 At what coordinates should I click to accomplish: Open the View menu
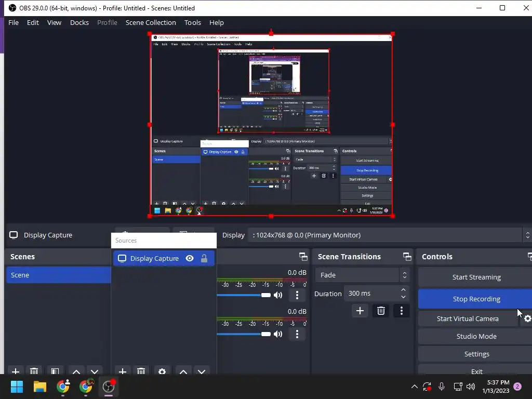(54, 23)
